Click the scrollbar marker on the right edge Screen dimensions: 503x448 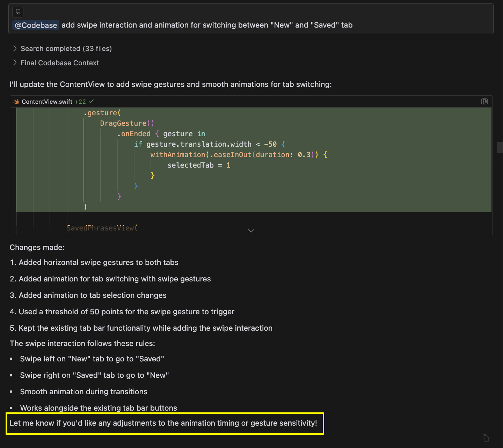500,147
